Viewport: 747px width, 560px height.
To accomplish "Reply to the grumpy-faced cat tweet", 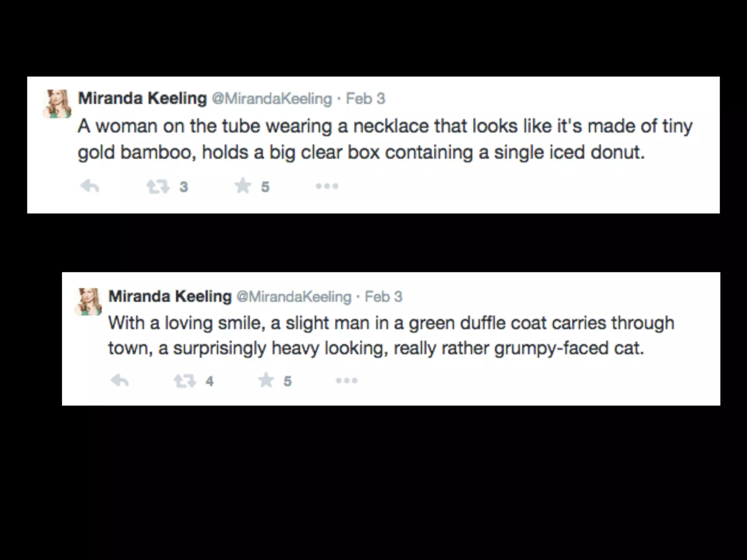I will coord(120,381).
